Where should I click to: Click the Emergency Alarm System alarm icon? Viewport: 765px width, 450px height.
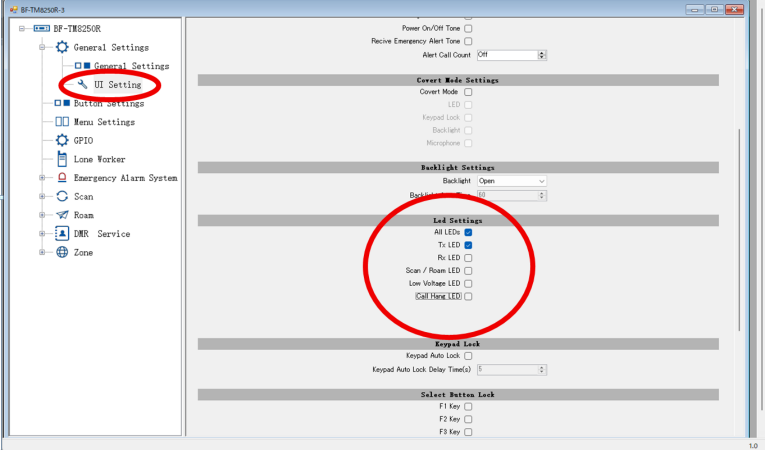(x=62, y=178)
